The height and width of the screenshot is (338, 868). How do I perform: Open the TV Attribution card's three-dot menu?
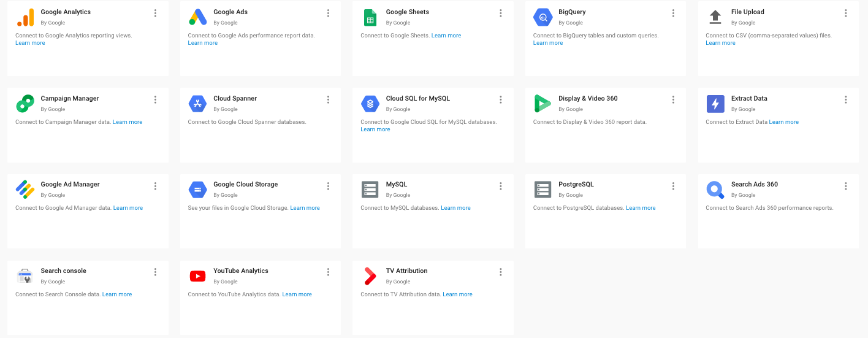(x=501, y=272)
